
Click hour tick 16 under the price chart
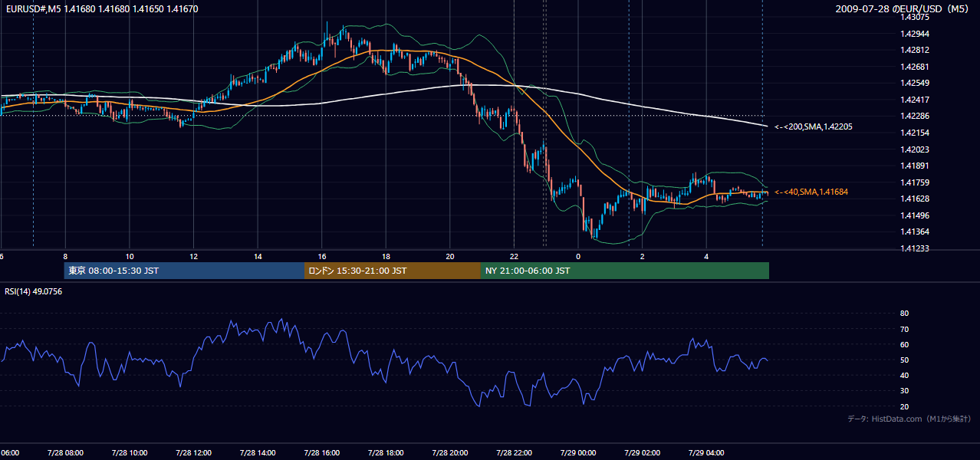tap(322, 257)
